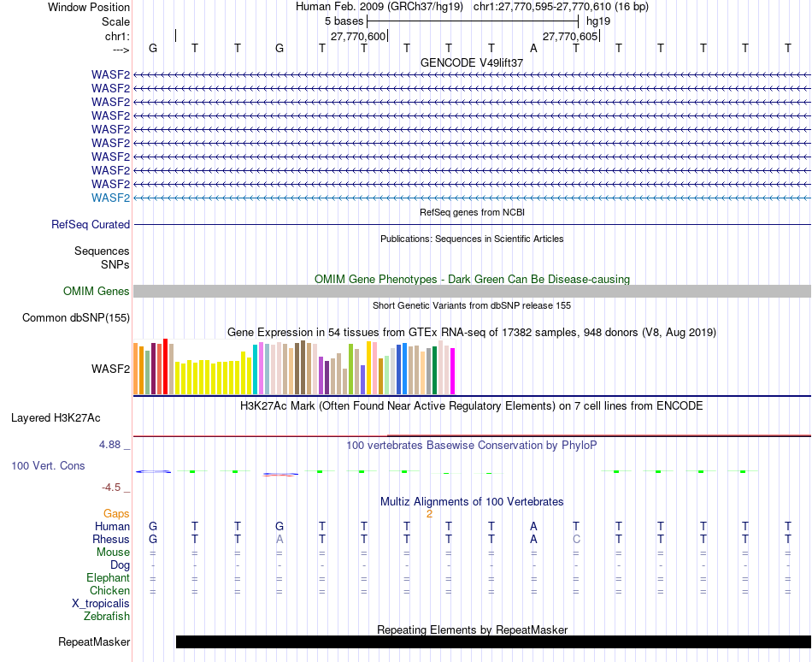
Task: Open the 'RefSeq genes from NCBI' track title
Action: click(x=472, y=212)
